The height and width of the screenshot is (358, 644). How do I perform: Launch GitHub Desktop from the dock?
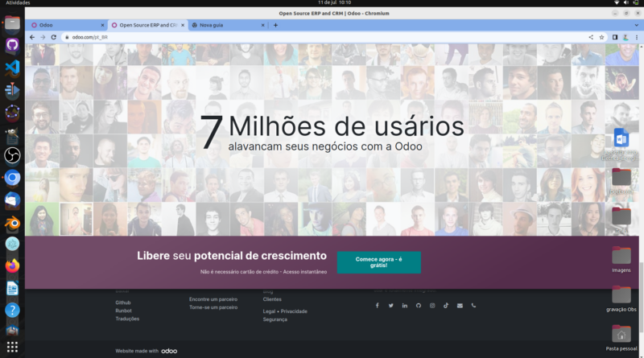click(12, 44)
